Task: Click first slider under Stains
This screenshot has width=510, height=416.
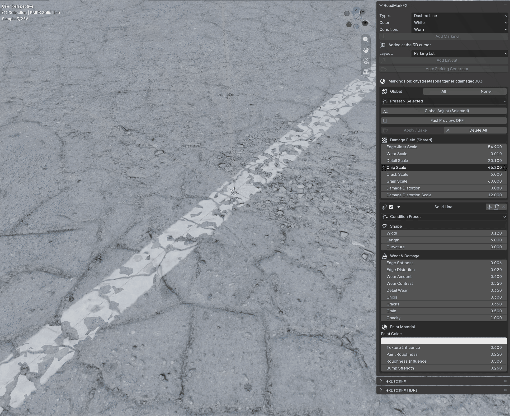Action: tap(444, 234)
